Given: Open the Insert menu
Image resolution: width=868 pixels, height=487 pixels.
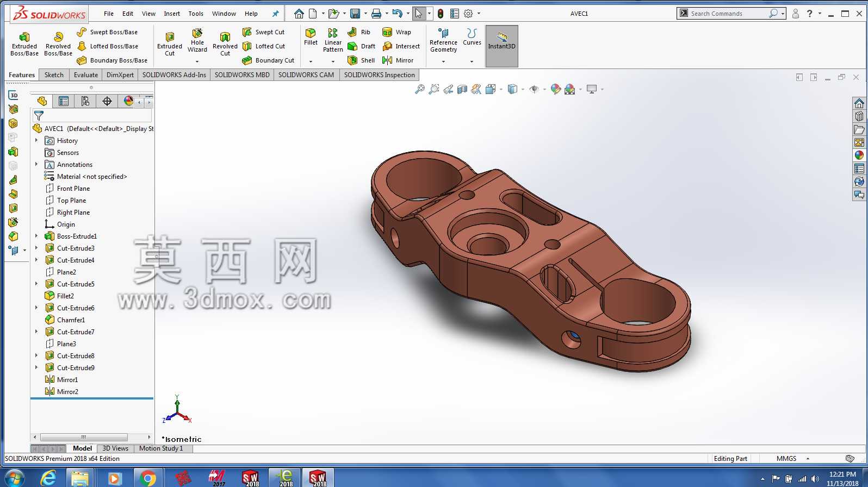Looking at the screenshot, I should [x=172, y=14].
